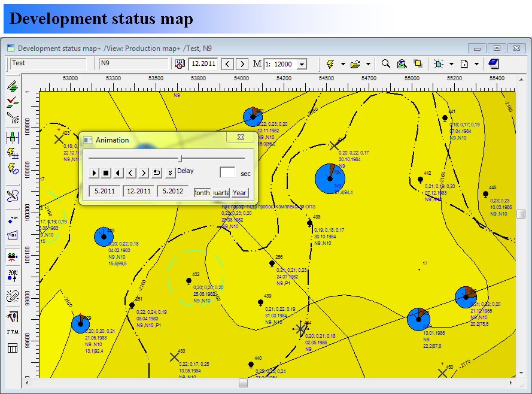
Task: Click the paperclip attachment sidebar icon
Action: [x=13, y=296]
